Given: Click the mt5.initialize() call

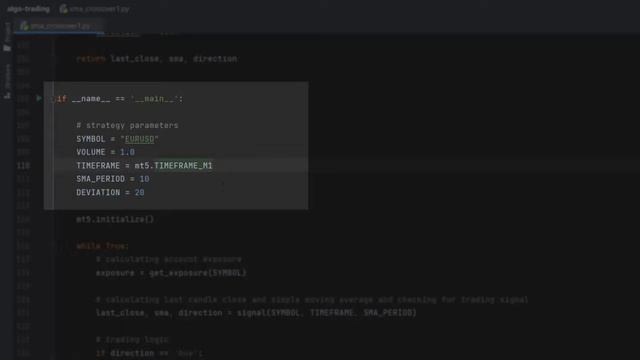Looking at the screenshot, I should (115, 220).
